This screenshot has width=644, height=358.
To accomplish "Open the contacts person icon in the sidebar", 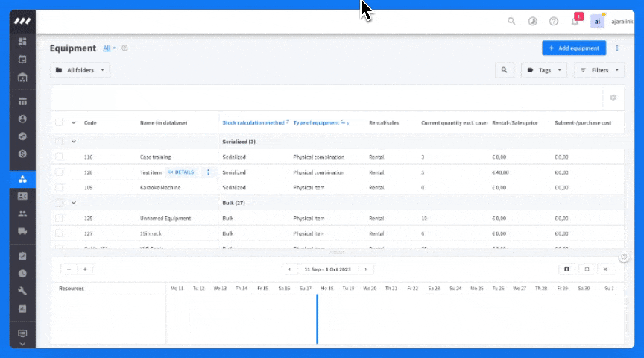I will click(x=22, y=119).
